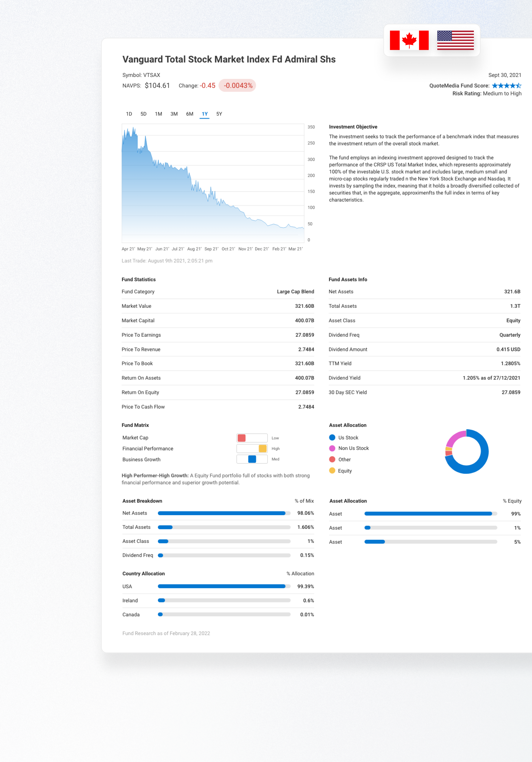Click the blue Us Stock legend dot

[332, 438]
